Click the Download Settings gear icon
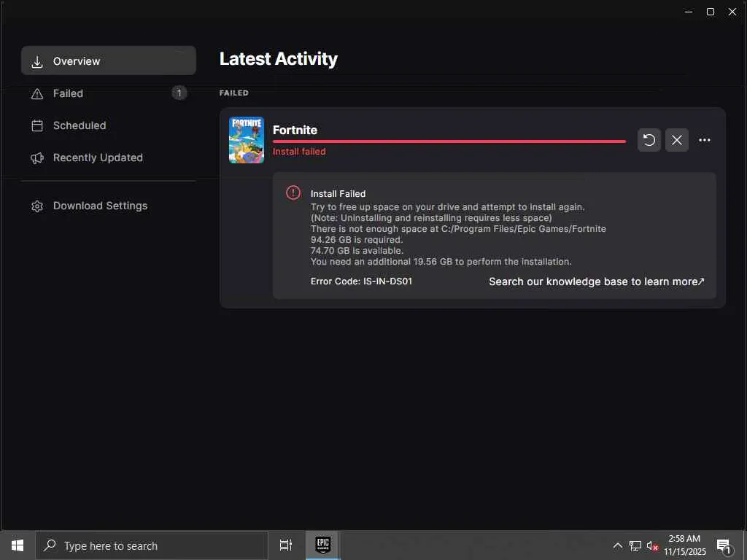The height and width of the screenshot is (560, 747). pos(37,206)
